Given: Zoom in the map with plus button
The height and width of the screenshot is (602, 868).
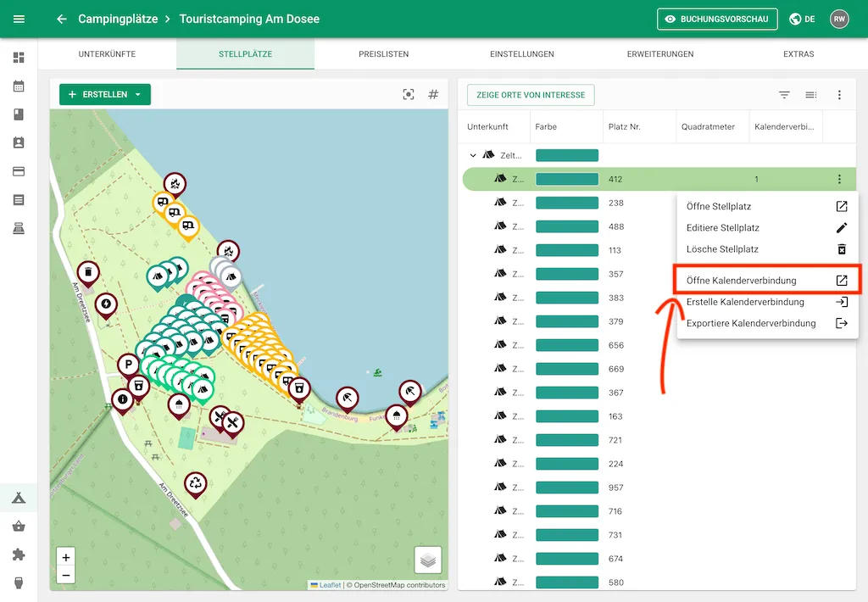Looking at the screenshot, I should (x=66, y=557).
